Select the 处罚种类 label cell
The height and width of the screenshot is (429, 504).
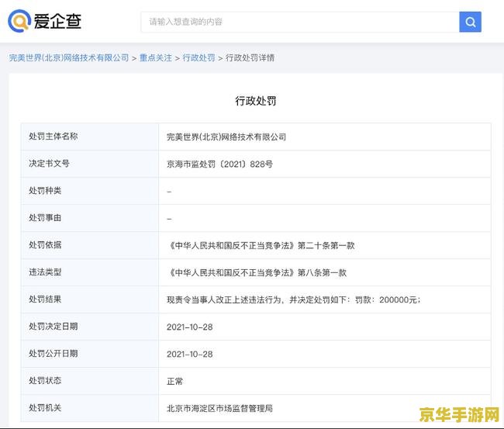pyautogui.click(x=90, y=191)
